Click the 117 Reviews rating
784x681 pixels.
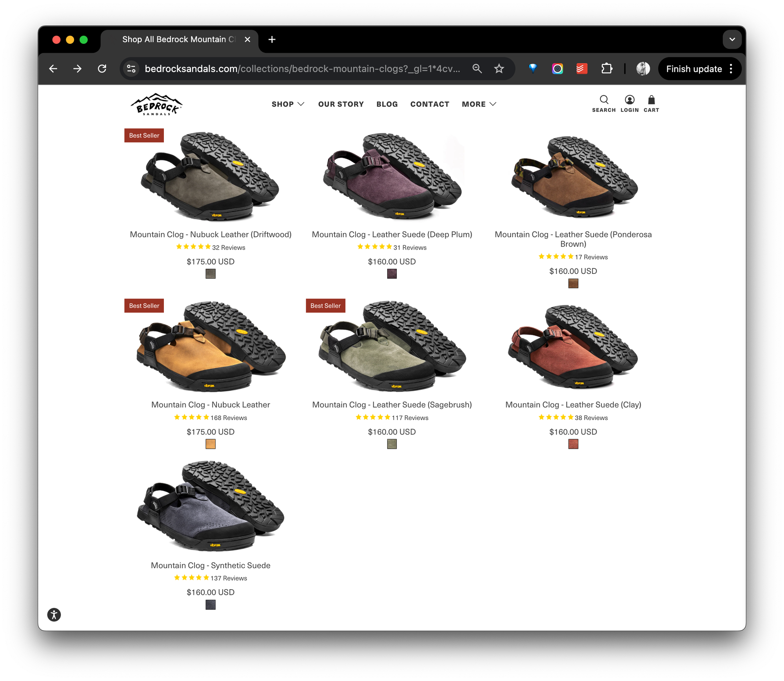point(392,418)
